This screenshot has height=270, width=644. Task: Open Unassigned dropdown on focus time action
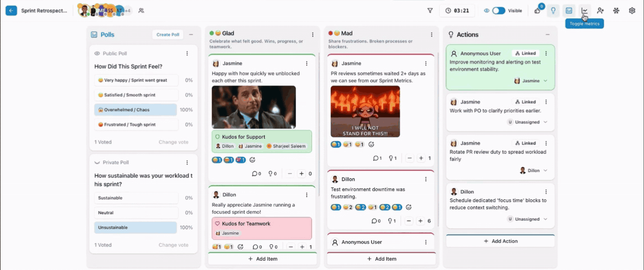click(527, 219)
